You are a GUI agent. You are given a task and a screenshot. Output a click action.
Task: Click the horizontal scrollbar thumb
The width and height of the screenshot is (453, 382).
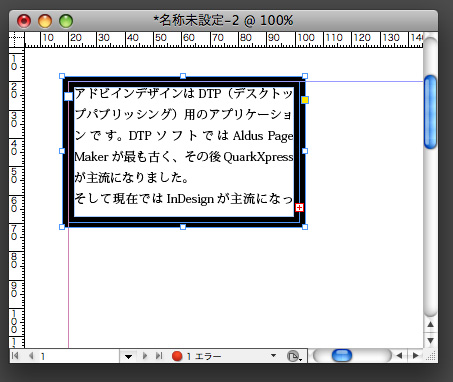342,355
